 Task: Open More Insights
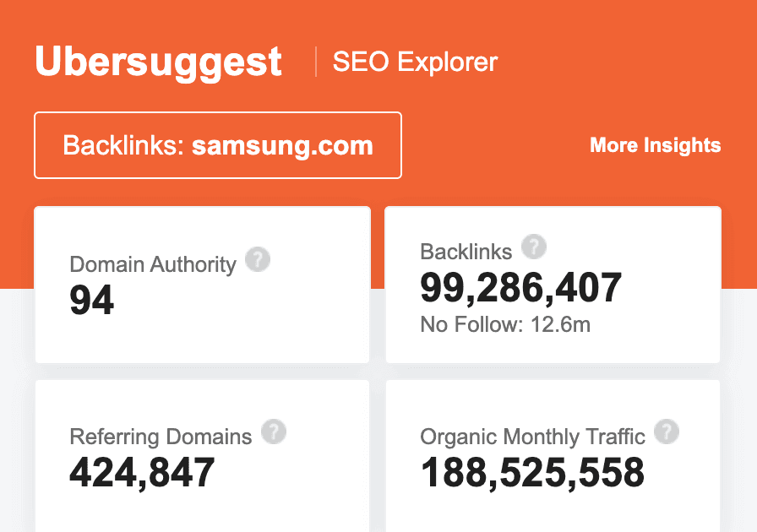coord(655,145)
